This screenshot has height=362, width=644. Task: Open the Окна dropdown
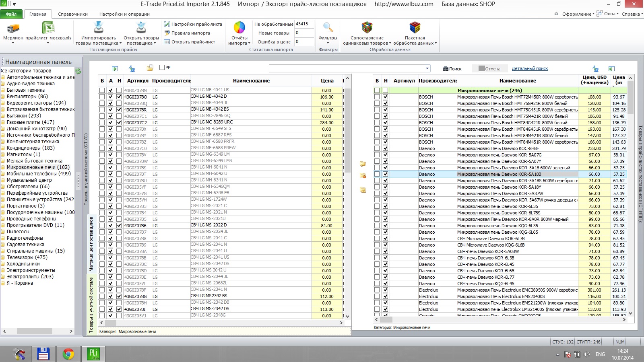(x=607, y=14)
